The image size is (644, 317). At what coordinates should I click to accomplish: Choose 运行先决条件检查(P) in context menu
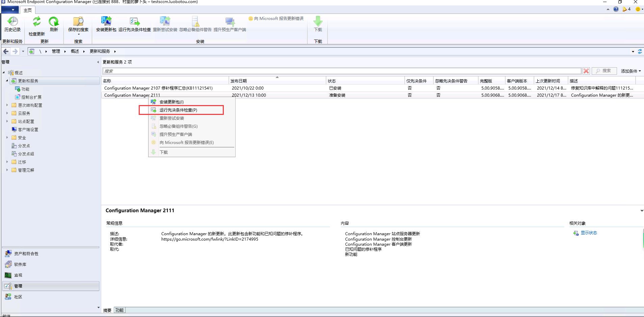[192, 110]
